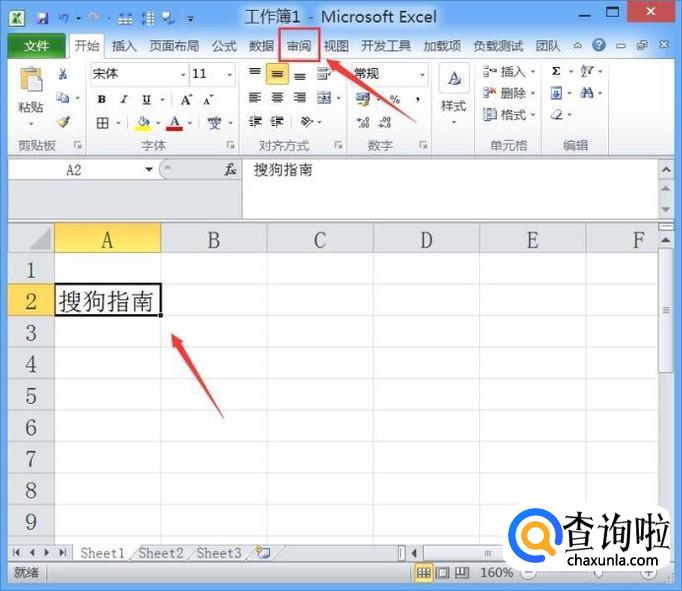Open the 样式 Styles gallery
The height and width of the screenshot is (591, 682).
click(454, 94)
